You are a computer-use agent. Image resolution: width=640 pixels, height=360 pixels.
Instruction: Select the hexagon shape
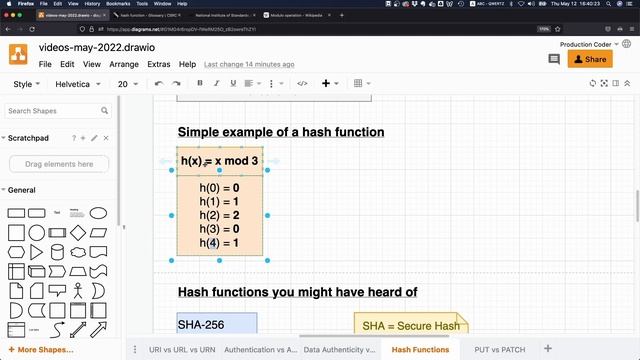[x=16, y=252]
